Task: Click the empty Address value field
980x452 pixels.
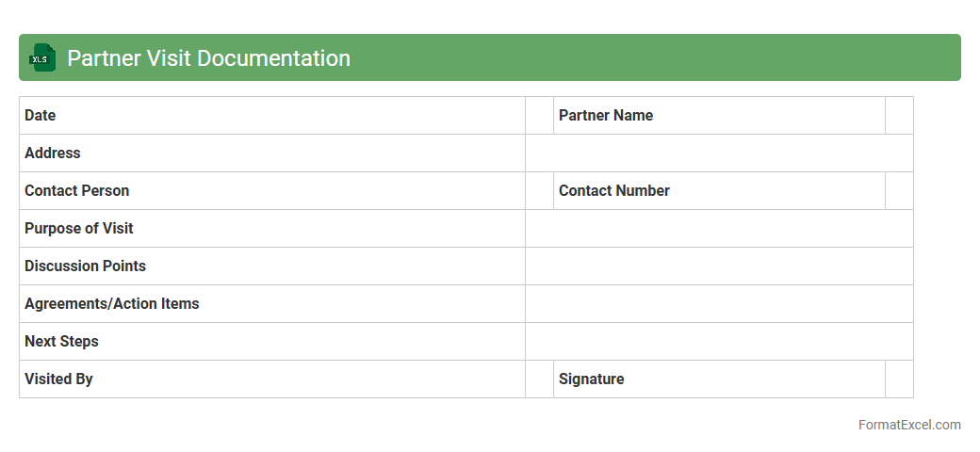Action: point(719,153)
